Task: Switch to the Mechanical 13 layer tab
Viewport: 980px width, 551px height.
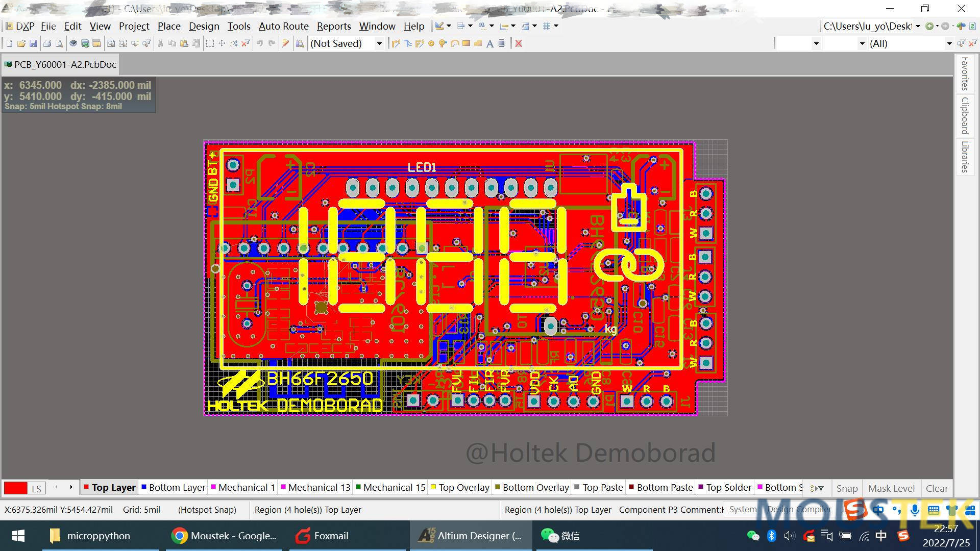Action: [315, 488]
